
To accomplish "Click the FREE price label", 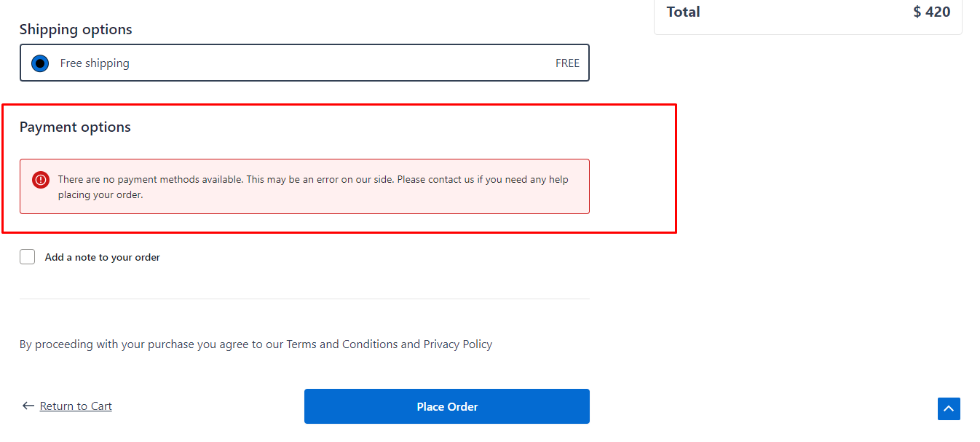I will click(x=567, y=63).
